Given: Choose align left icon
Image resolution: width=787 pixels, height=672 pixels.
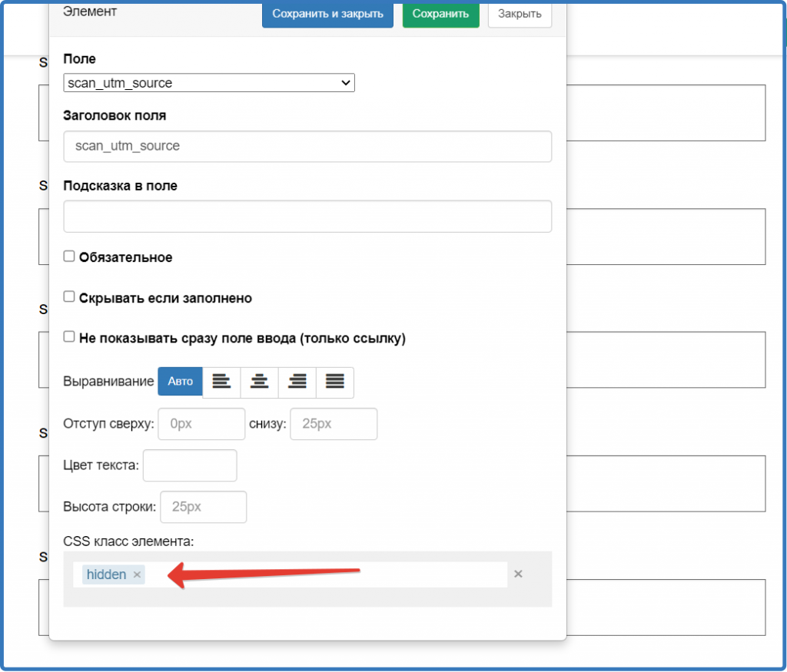Looking at the screenshot, I should [x=221, y=382].
